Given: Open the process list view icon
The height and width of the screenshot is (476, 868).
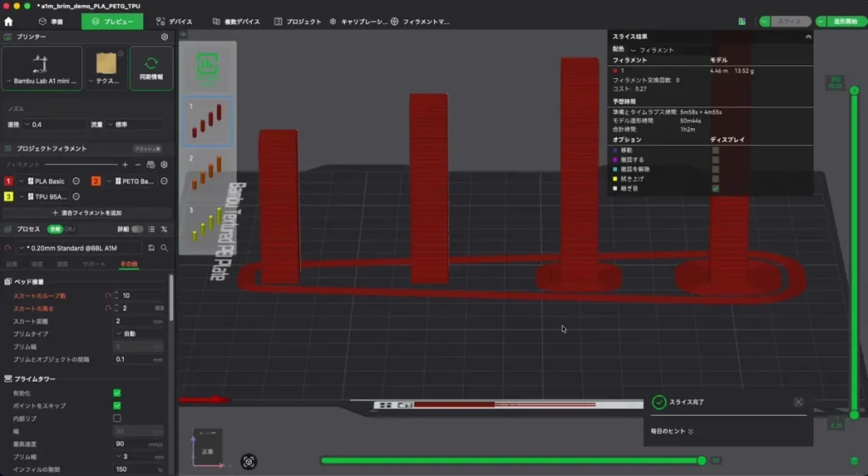Looking at the screenshot, I should click(x=151, y=229).
